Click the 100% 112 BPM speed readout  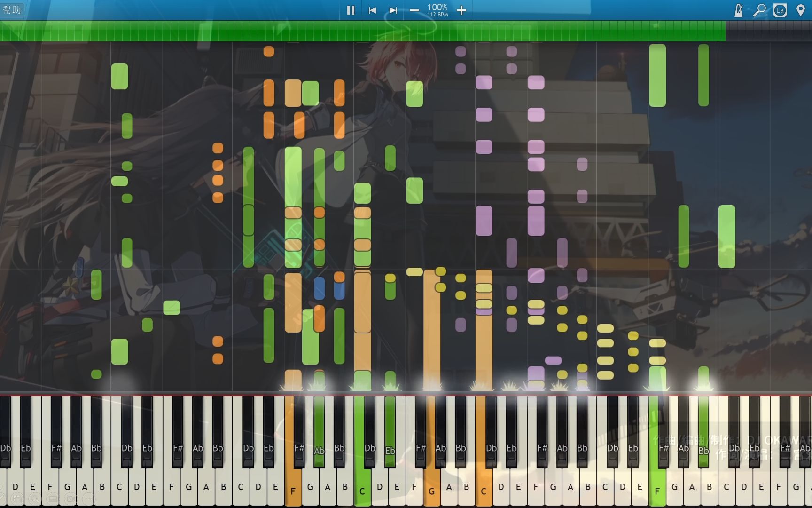(x=437, y=10)
